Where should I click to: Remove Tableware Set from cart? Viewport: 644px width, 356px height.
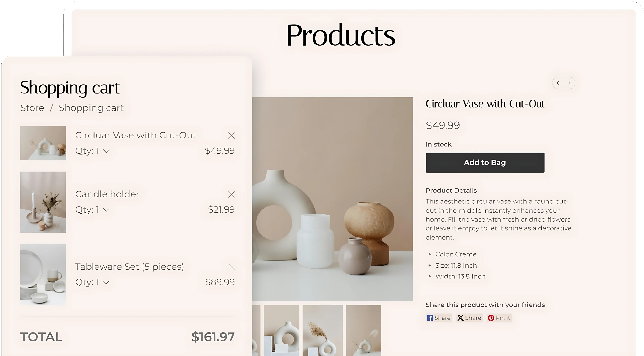pyautogui.click(x=232, y=267)
